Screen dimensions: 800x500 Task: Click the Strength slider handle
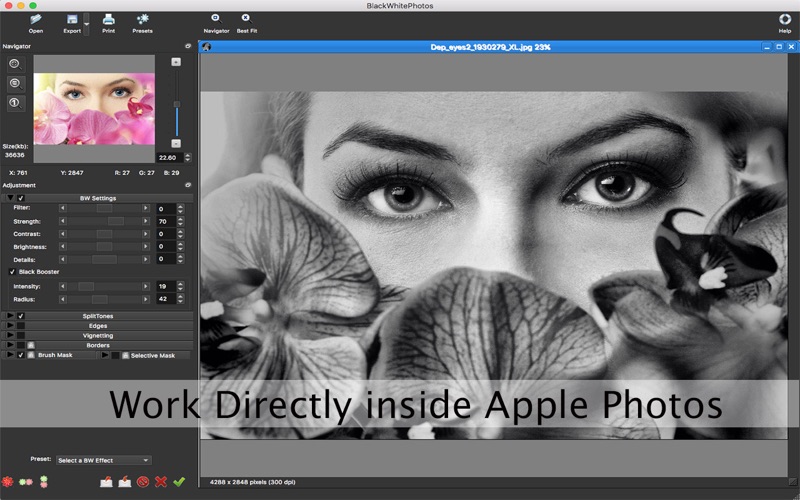[x=116, y=221]
